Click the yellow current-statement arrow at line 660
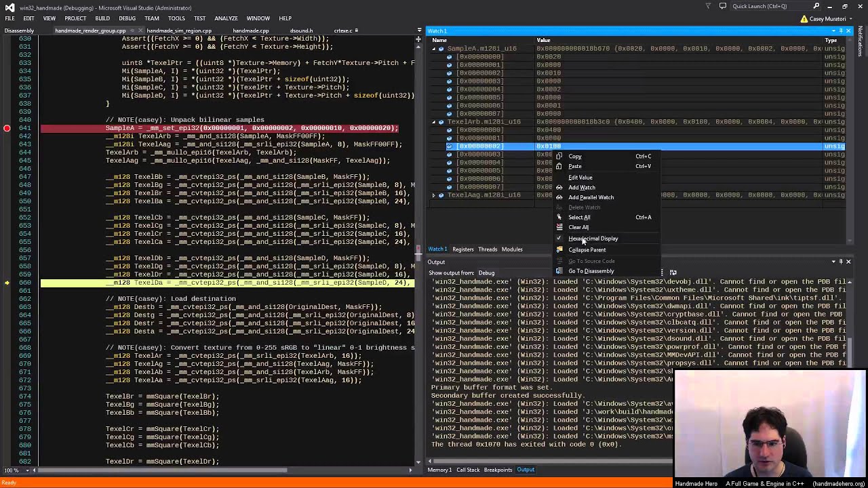The image size is (868, 488). (7, 283)
